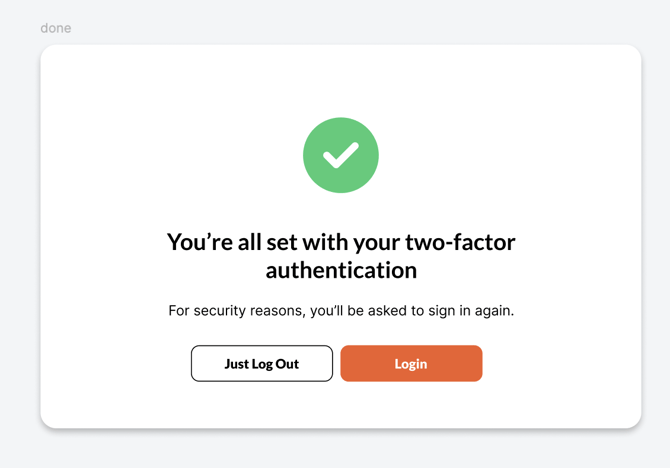Log out using the outlined white button
Image resolution: width=670 pixels, height=468 pixels.
[262, 364]
